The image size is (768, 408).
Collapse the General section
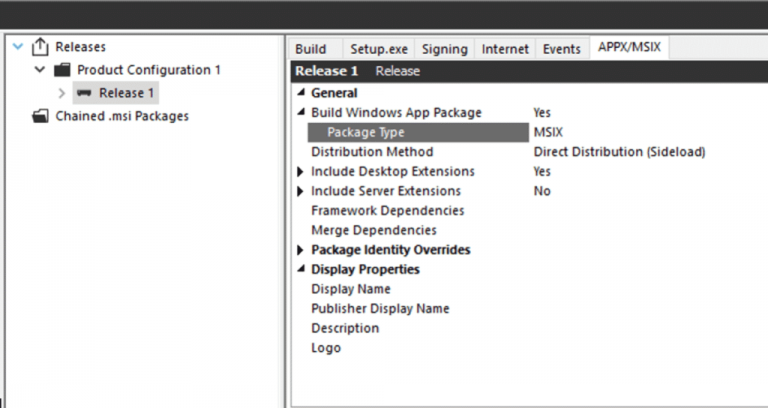coord(301,93)
